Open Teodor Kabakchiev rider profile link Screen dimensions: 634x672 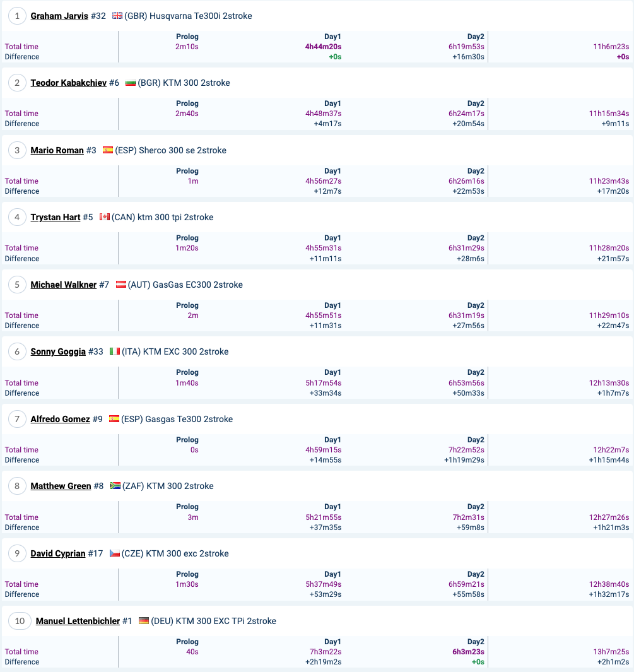coord(69,83)
